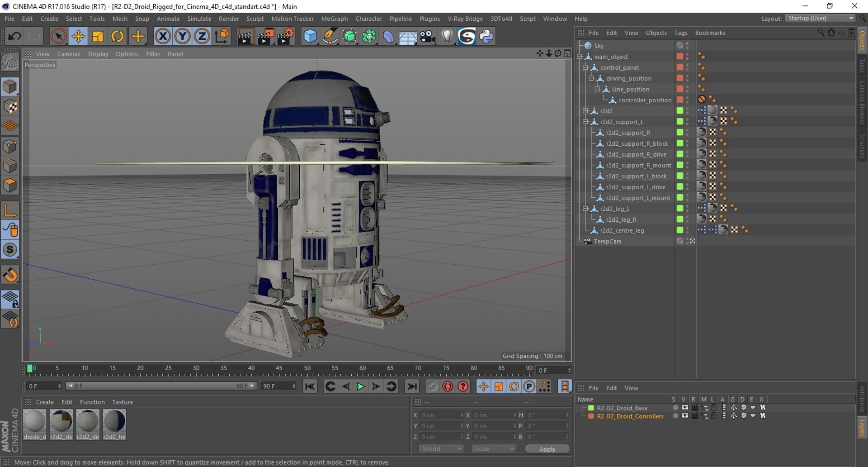This screenshot has height=467, width=868.
Task: Open the Tags menu in Object Manager
Action: pos(680,33)
